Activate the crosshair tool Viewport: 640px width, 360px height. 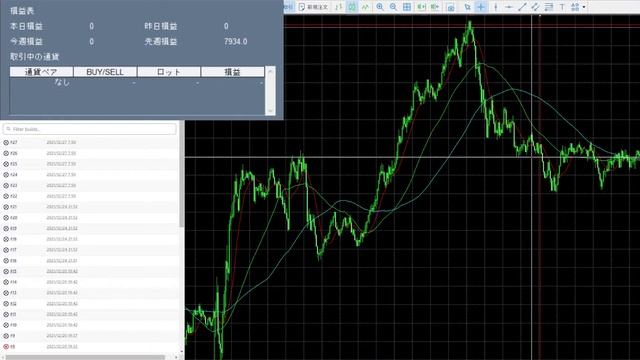(x=481, y=7)
